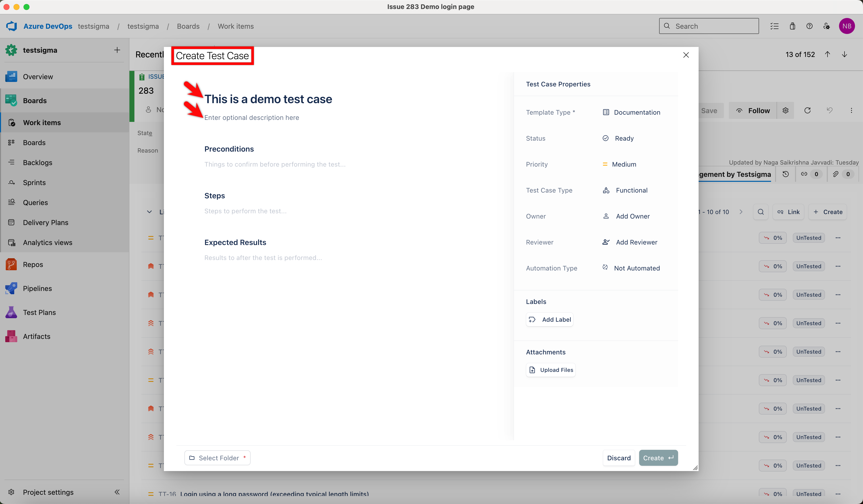Open Test Plans from sidebar
This screenshot has width=863, height=504.
(39, 312)
